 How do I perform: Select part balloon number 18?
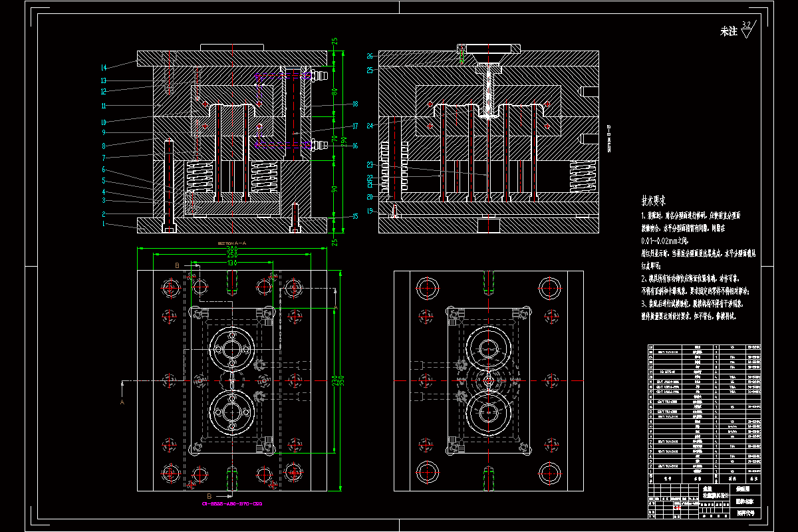click(x=355, y=104)
